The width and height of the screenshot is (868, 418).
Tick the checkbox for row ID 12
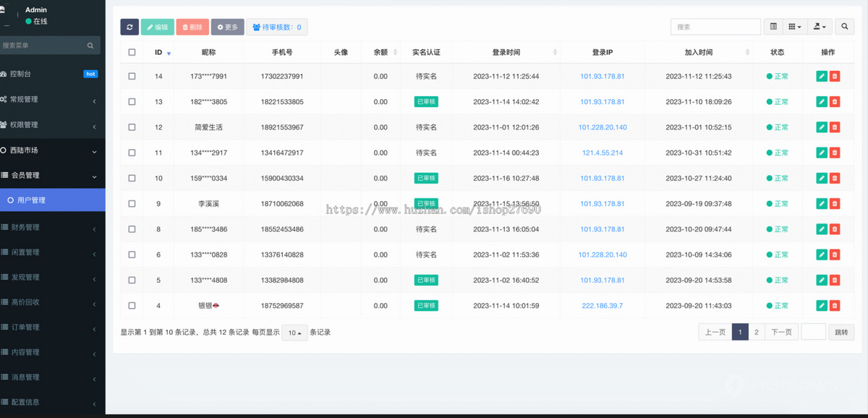pyautogui.click(x=132, y=127)
